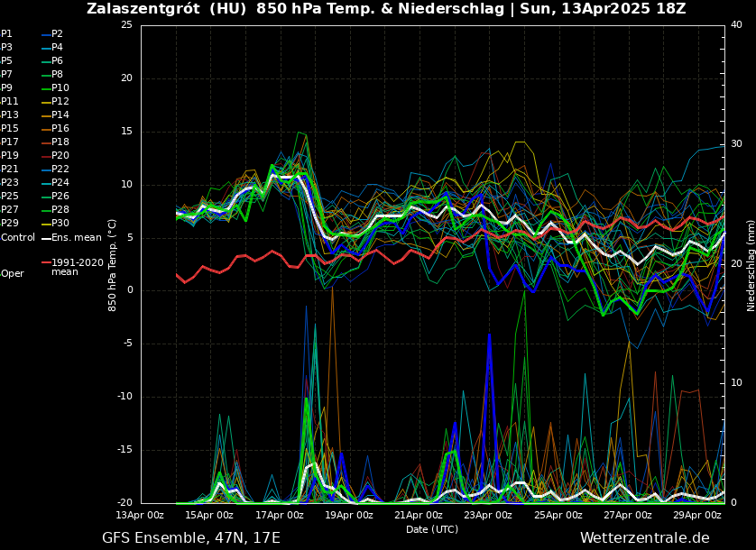
Task: Click the Control legend label
Action: pyautogui.click(x=18, y=238)
